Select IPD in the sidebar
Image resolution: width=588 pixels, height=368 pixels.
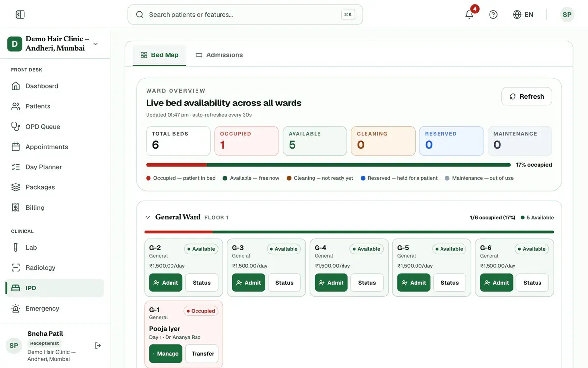pyautogui.click(x=55, y=288)
